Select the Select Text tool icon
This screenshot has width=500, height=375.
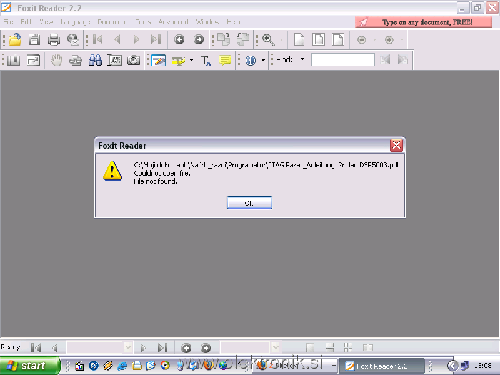pyautogui.click(x=114, y=60)
